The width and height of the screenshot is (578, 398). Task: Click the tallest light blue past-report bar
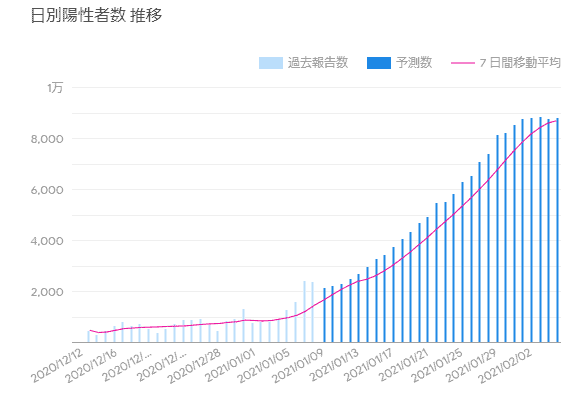304,312
